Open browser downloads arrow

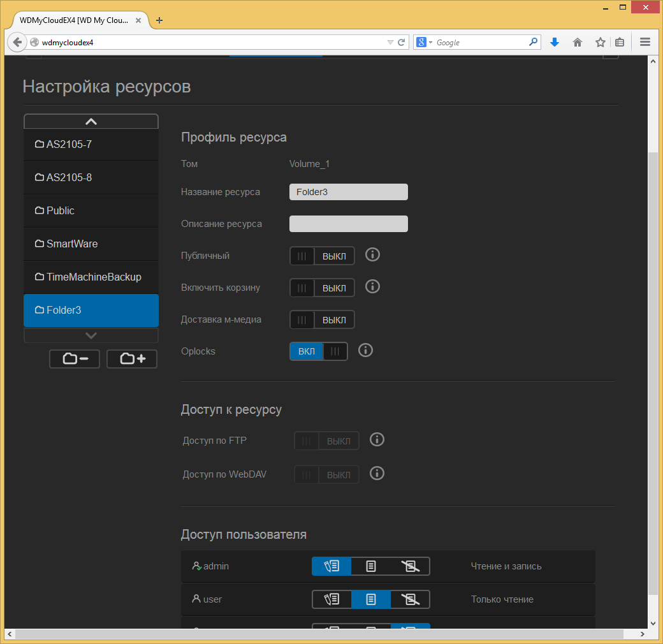coord(555,42)
